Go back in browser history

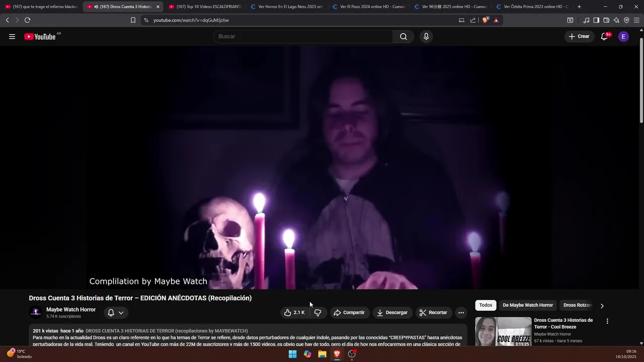point(7,20)
